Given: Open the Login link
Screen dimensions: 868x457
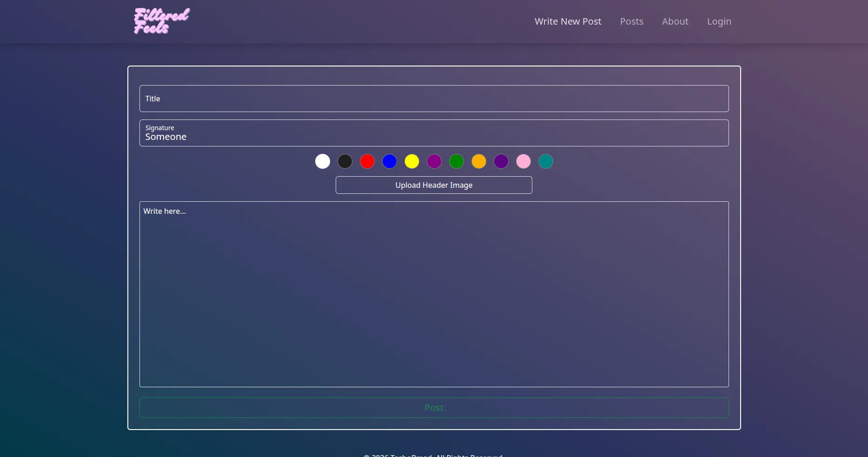Looking at the screenshot, I should point(719,21).
